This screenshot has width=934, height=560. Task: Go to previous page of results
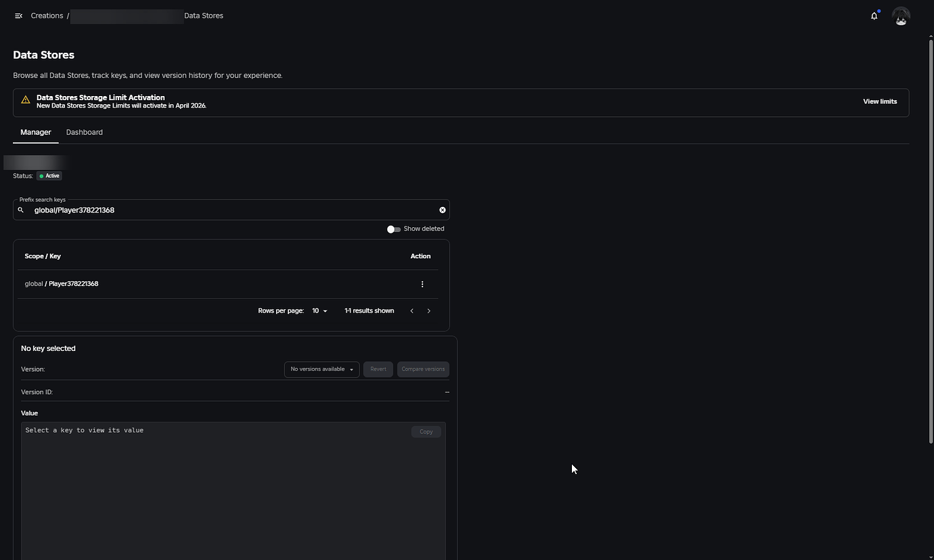[412, 310]
